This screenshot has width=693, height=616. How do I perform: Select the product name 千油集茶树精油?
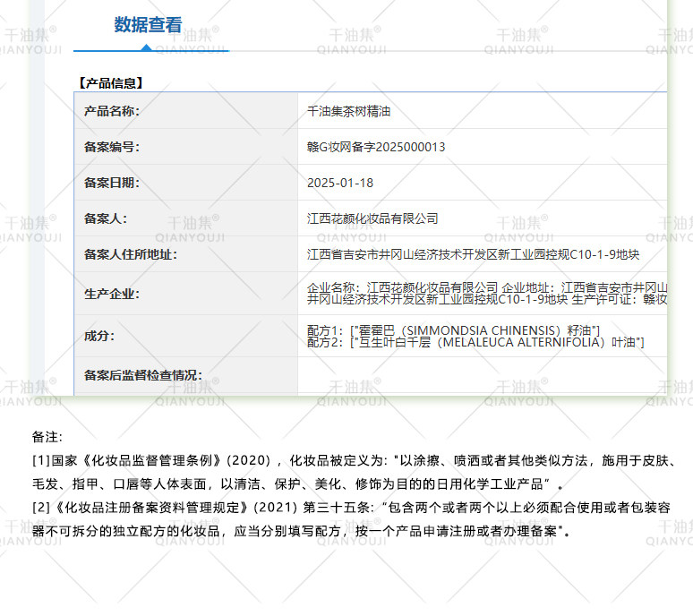point(348,111)
